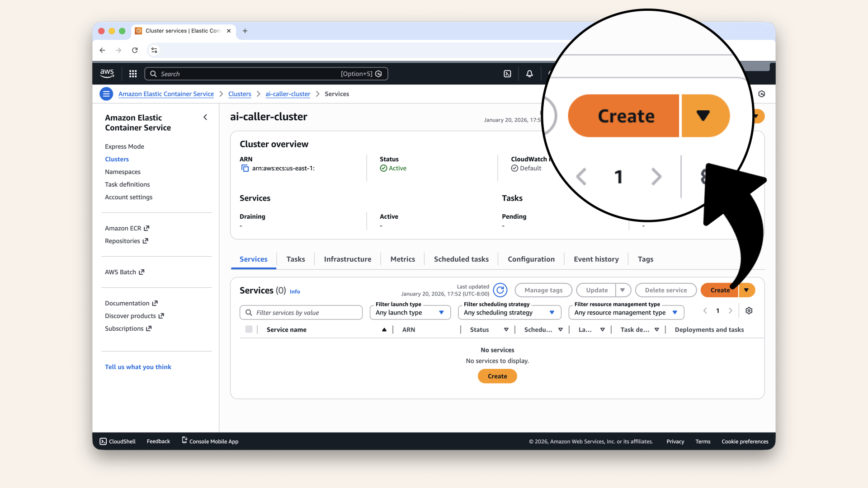The width and height of the screenshot is (868, 488).
Task: Open the AWS services grid menu
Action: tap(132, 74)
